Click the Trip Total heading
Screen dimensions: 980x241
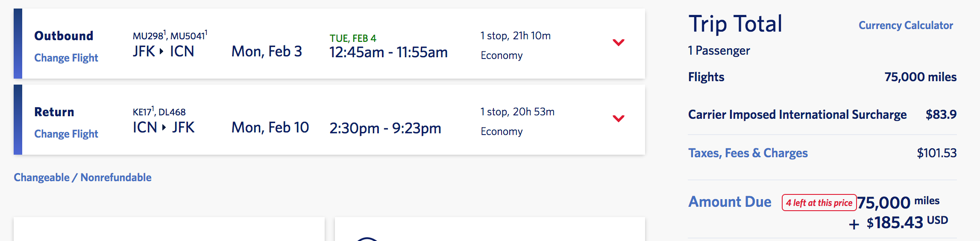(735, 24)
